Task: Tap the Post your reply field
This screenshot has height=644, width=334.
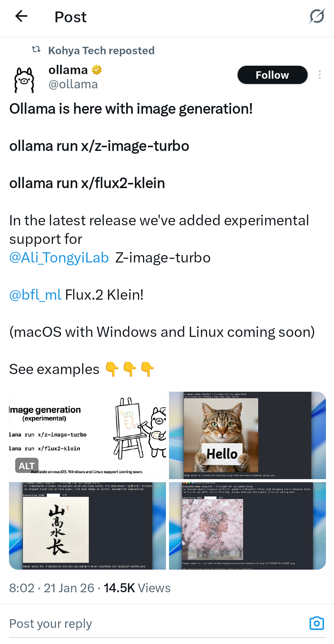Action: [x=155, y=624]
